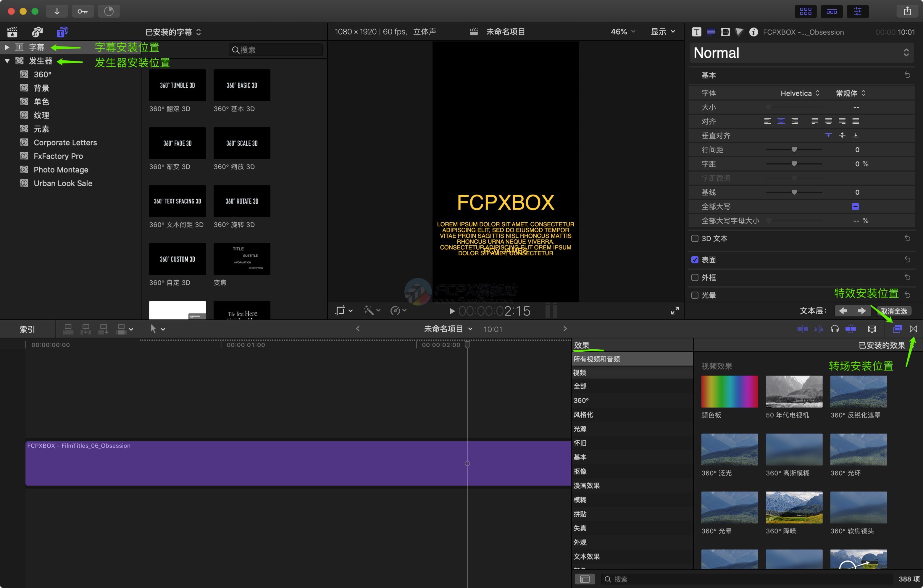Open the Titles and Generators sidebar icon
Viewport: 923px width, 588px height.
[62, 32]
